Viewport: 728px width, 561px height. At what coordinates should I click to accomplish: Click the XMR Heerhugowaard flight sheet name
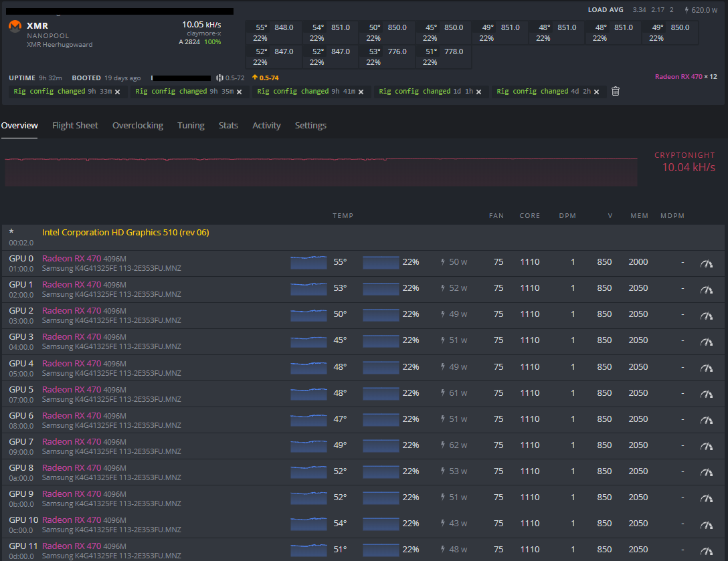point(60,45)
